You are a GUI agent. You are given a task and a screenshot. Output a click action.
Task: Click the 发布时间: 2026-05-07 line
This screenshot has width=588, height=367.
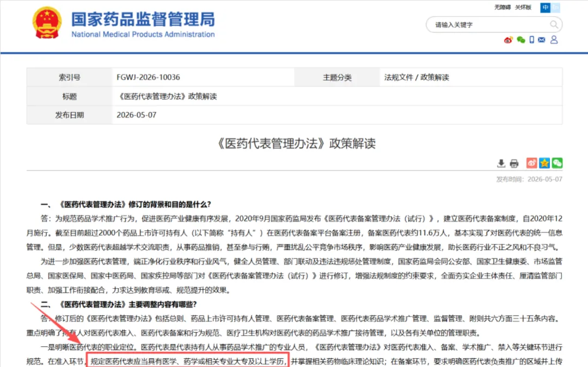529,179
